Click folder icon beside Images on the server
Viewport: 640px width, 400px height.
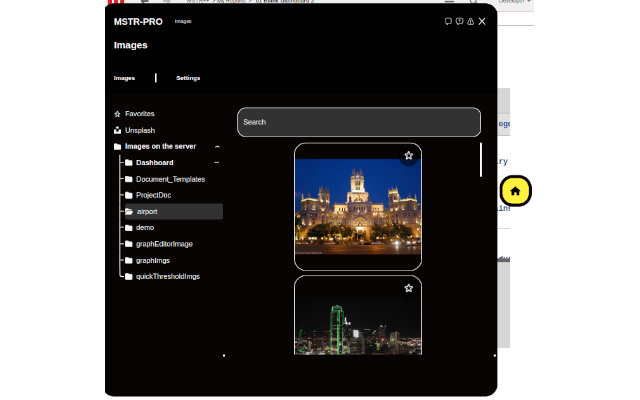tap(118, 147)
